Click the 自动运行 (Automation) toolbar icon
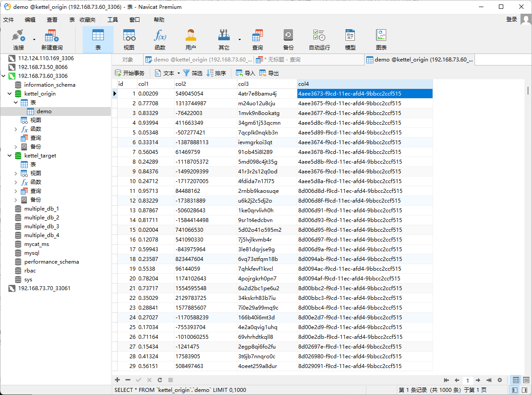Viewport: 532px width, 395px height. click(319, 39)
